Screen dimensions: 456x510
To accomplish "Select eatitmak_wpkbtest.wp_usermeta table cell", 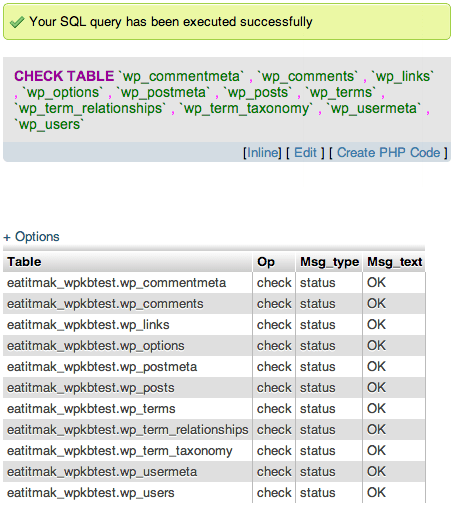I will tap(128, 472).
